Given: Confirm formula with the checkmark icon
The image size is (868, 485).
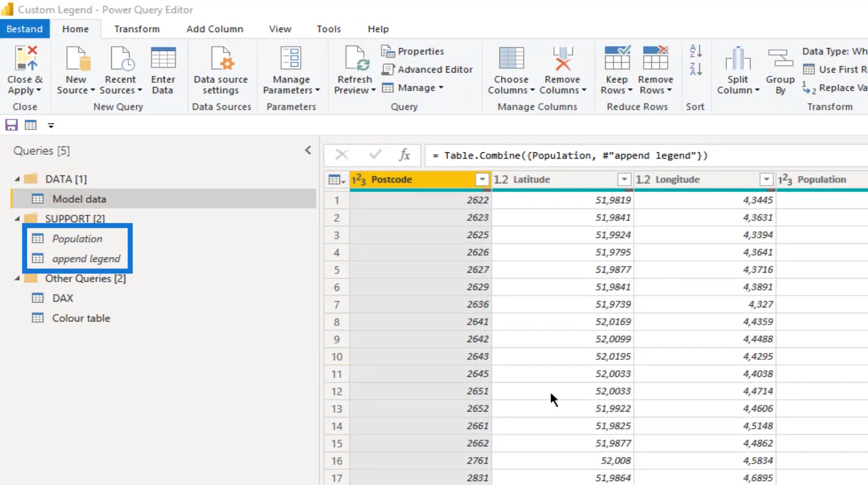Looking at the screenshot, I should pos(375,155).
